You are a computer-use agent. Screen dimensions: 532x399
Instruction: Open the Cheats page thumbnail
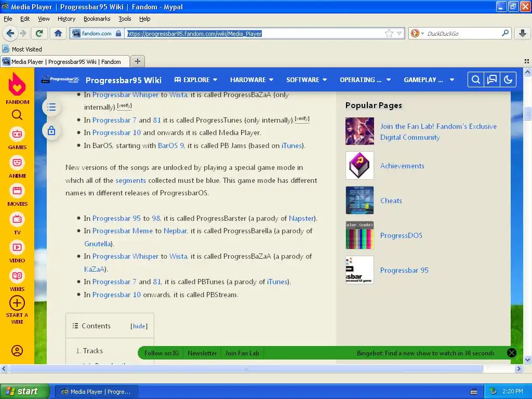[360, 200]
